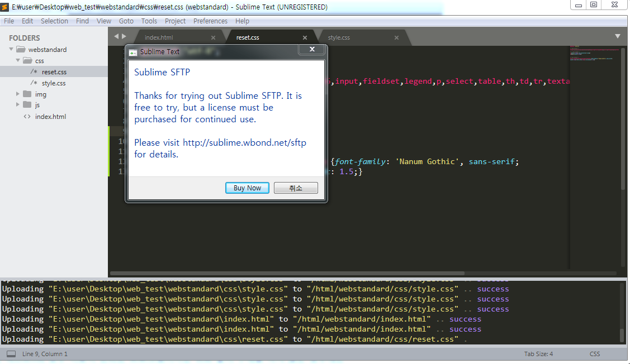The image size is (630, 364).
Task: Close the index.html tab
Action: [214, 38]
